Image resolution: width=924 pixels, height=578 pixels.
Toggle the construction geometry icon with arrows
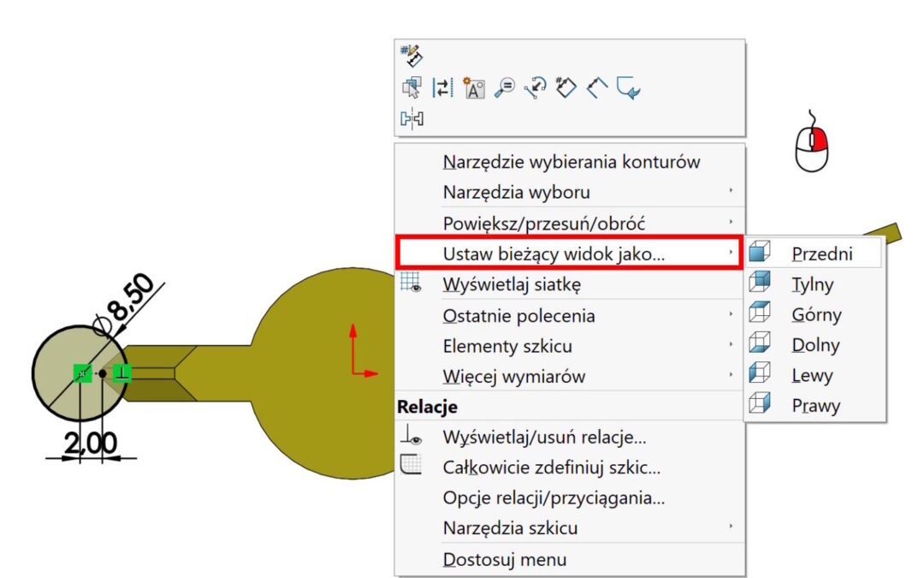(441, 87)
